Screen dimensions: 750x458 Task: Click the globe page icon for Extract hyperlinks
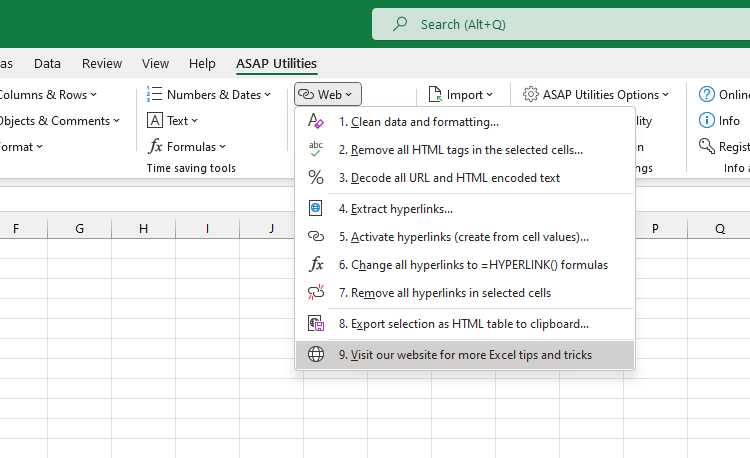(316, 208)
